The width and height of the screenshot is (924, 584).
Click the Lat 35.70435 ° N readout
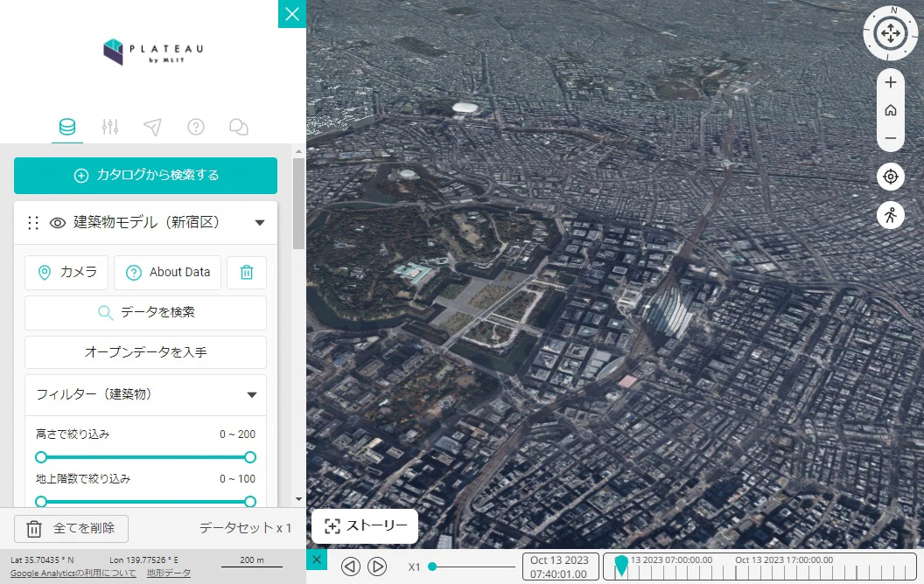[42, 560]
